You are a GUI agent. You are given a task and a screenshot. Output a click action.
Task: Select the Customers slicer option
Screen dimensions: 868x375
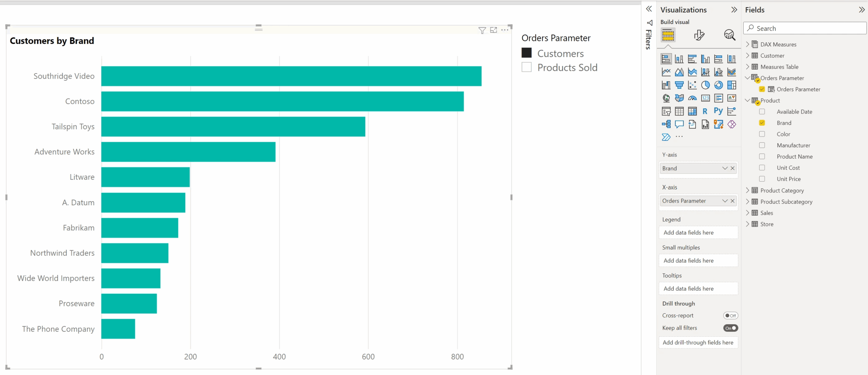[x=526, y=53]
